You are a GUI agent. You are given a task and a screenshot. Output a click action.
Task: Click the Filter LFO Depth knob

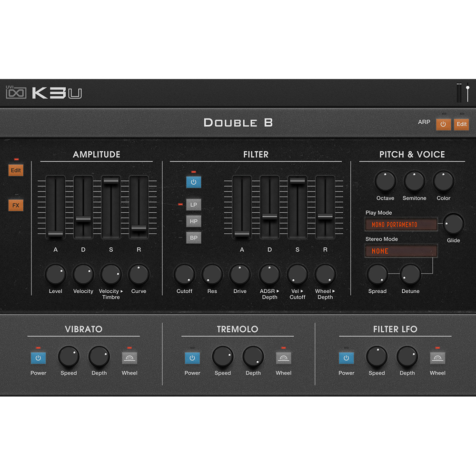click(407, 357)
